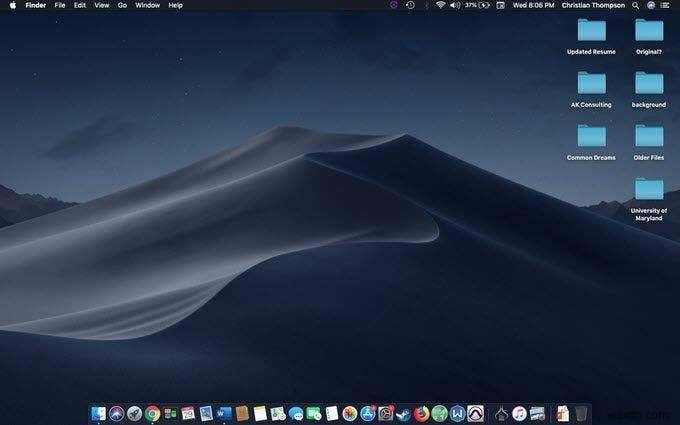The height and width of the screenshot is (425, 680).
Task: Launch Steam from the dock
Action: click(x=403, y=414)
